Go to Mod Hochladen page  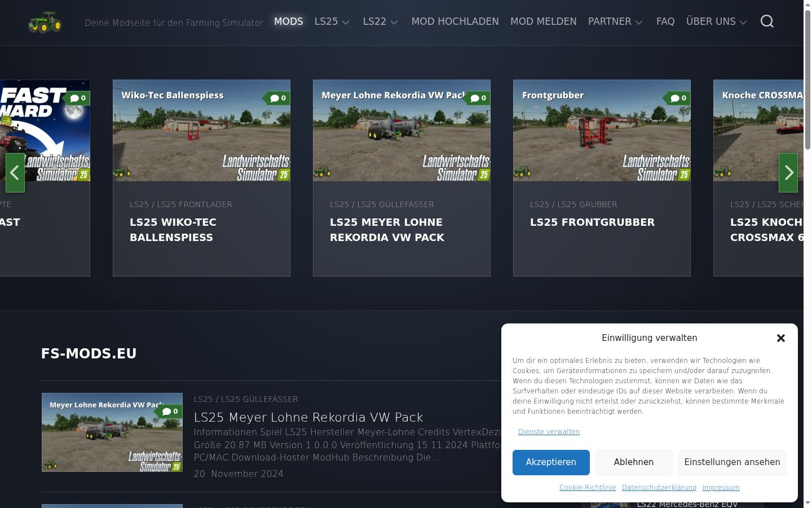[x=455, y=21]
